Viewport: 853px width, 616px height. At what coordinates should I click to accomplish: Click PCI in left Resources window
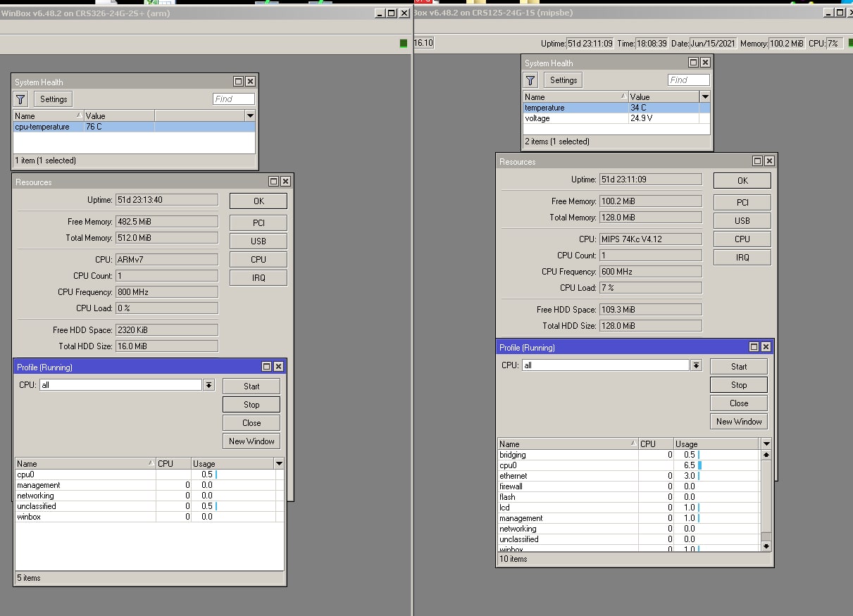259,222
